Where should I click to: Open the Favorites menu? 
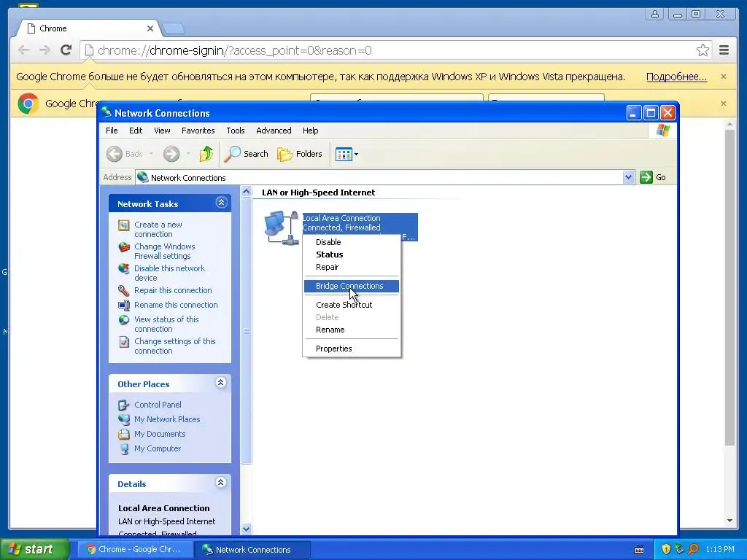[198, 131]
